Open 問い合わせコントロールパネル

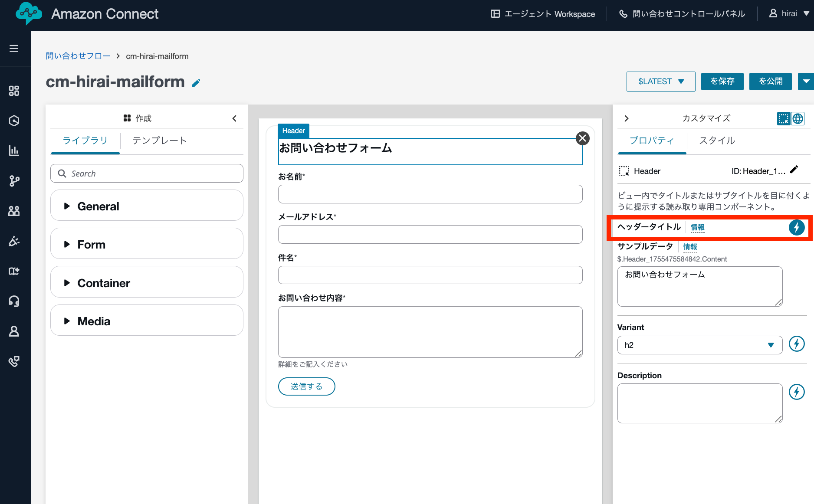(682, 14)
